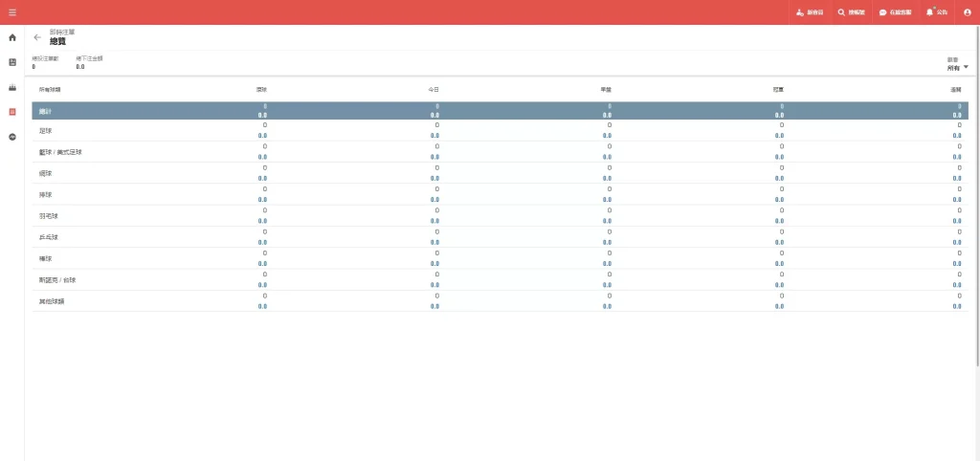The width and height of the screenshot is (980, 461).
Task: Click the back arrow beside 總覽
Action: (37, 37)
